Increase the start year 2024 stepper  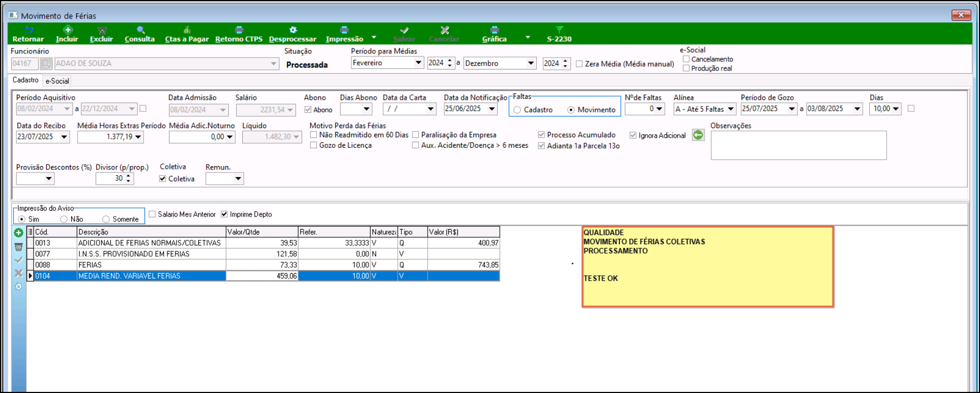point(450,60)
